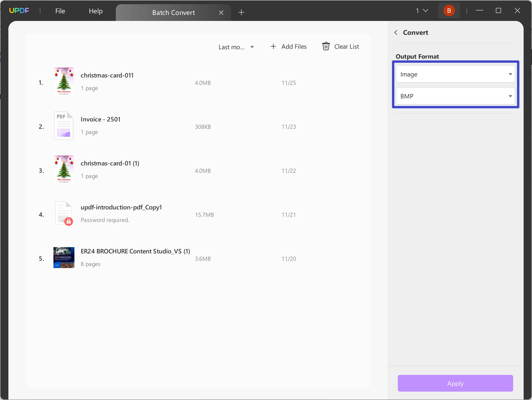Click the back arrow beside Convert
The height and width of the screenshot is (400, 532).
[396, 32]
